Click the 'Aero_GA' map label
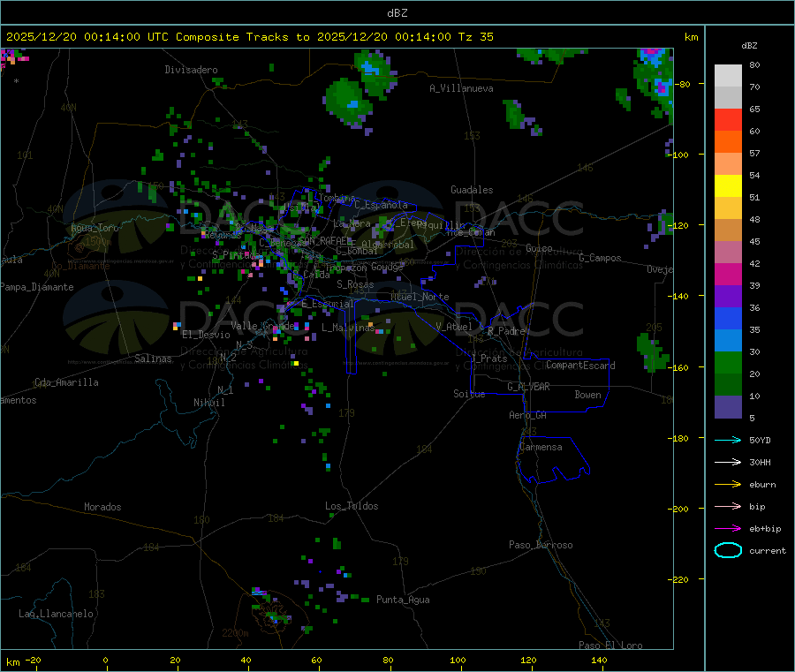The image size is (795, 672). [x=527, y=415]
